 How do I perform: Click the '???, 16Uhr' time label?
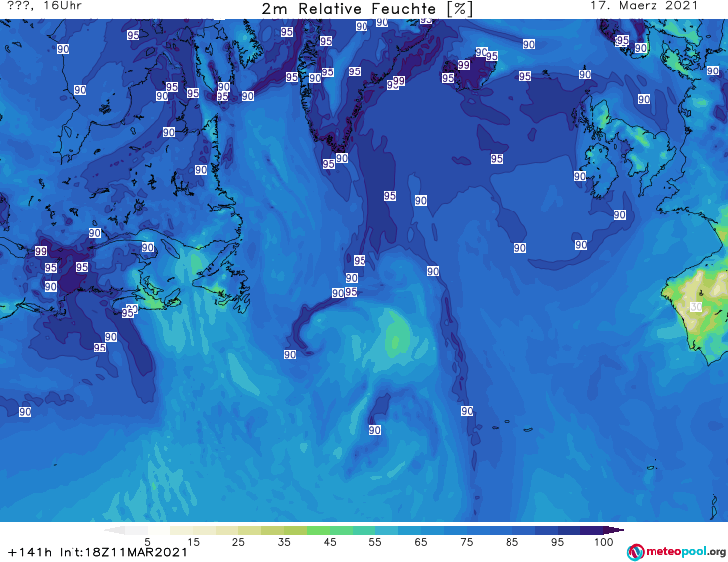[45, 6]
